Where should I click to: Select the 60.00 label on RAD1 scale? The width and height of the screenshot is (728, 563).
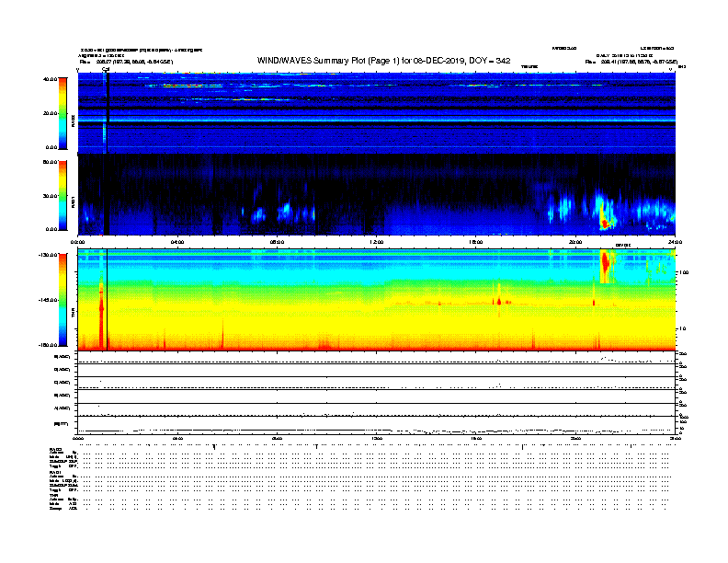pyautogui.click(x=50, y=162)
